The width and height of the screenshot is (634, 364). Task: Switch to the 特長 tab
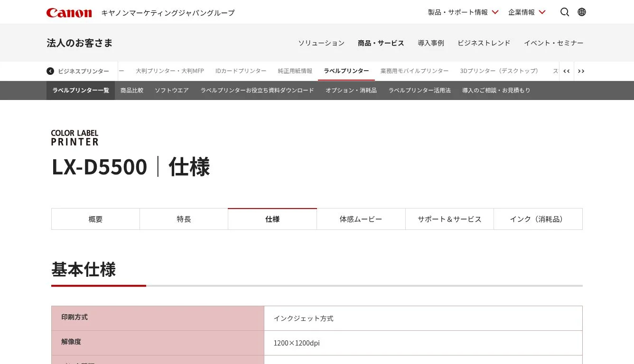click(x=184, y=219)
